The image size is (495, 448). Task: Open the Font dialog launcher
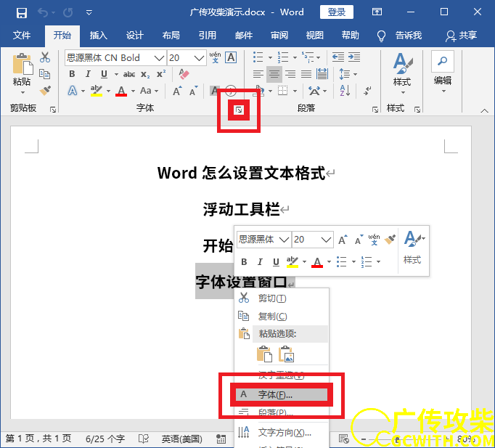pyautogui.click(x=239, y=110)
